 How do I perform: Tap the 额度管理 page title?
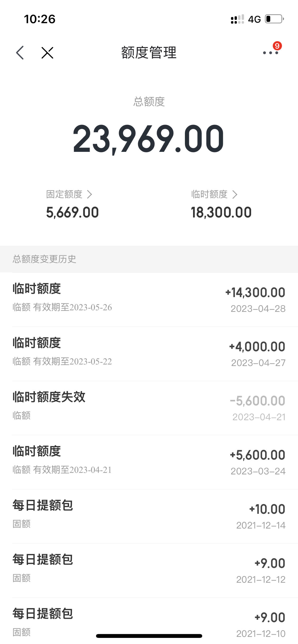149,53
